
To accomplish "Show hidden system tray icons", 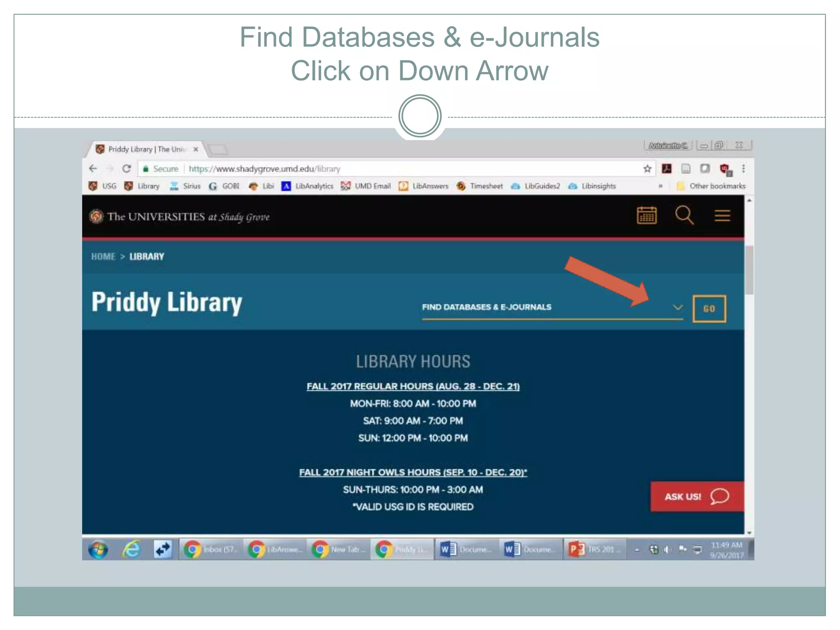I will (637, 550).
